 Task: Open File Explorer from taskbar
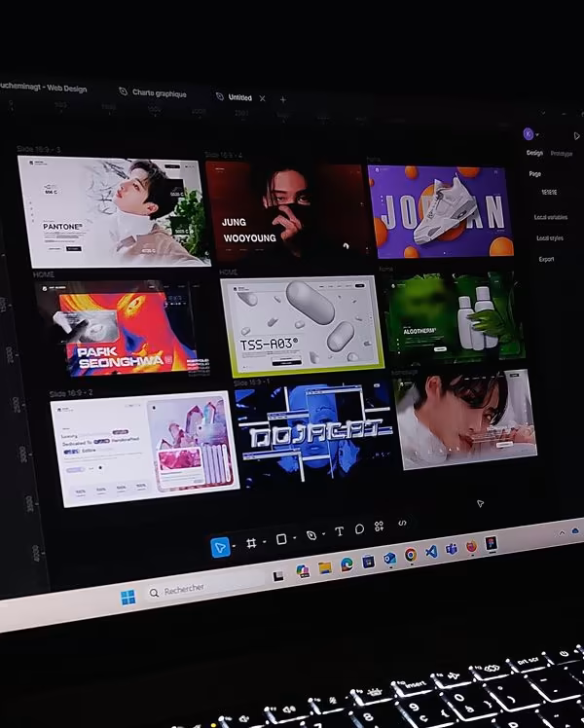coord(325,567)
